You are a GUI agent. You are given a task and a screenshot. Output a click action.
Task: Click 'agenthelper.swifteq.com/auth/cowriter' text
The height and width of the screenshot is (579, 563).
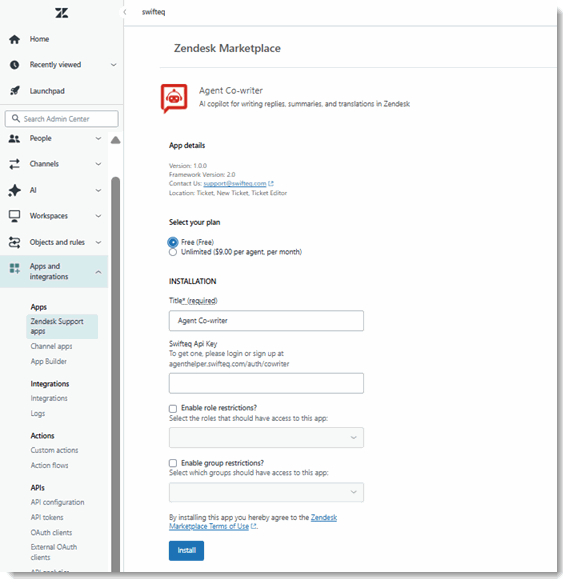click(x=229, y=364)
